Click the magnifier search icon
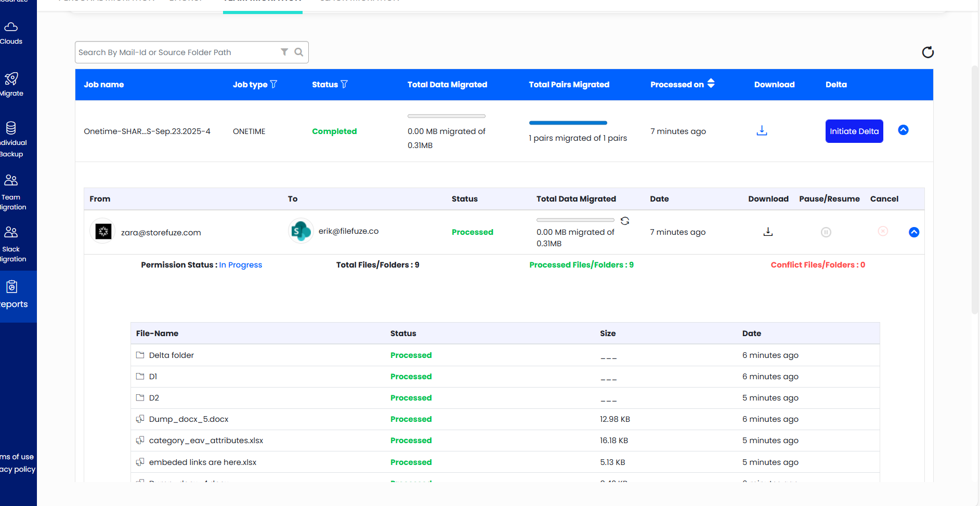Screen dimensions: 980x506 [x=299, y=52]
